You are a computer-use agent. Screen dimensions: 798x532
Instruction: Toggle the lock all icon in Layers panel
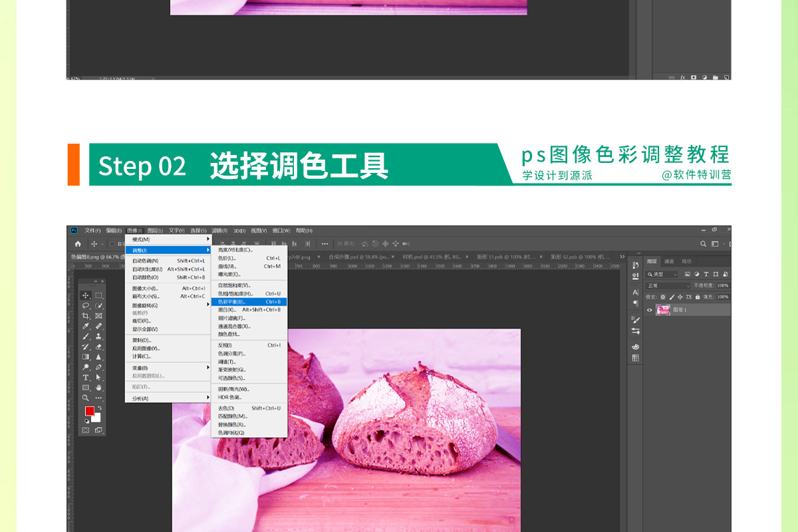(x=697, y=297)
